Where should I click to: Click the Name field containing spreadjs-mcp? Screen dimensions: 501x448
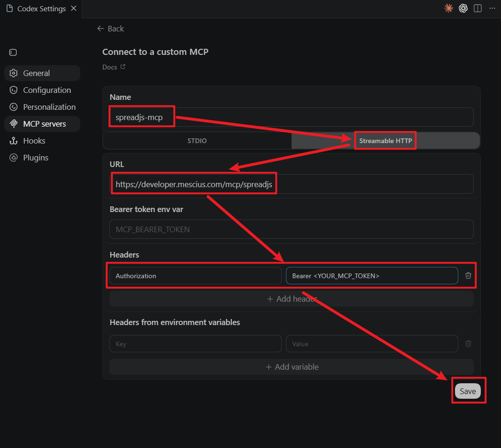292,117
